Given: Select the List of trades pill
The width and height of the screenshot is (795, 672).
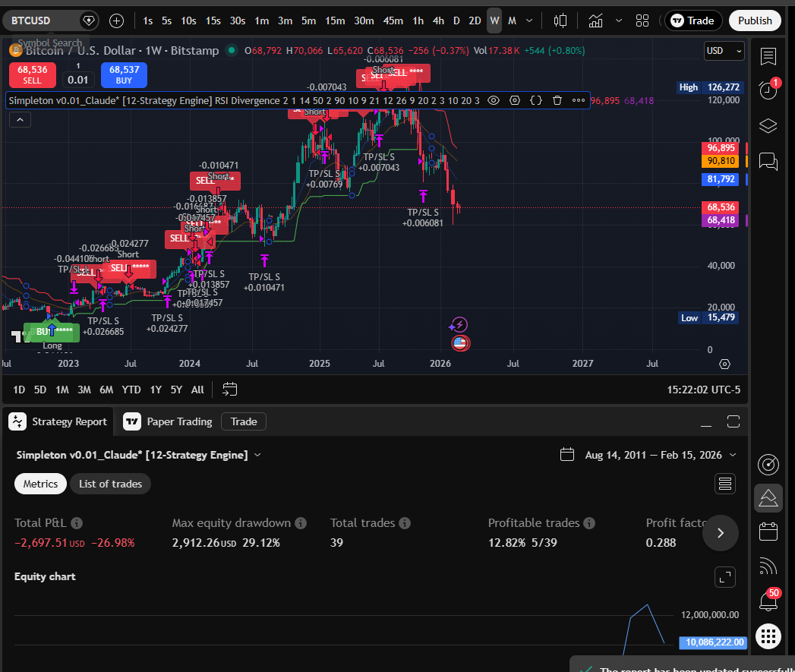Looking at the screenshot, I should point(110,483).
